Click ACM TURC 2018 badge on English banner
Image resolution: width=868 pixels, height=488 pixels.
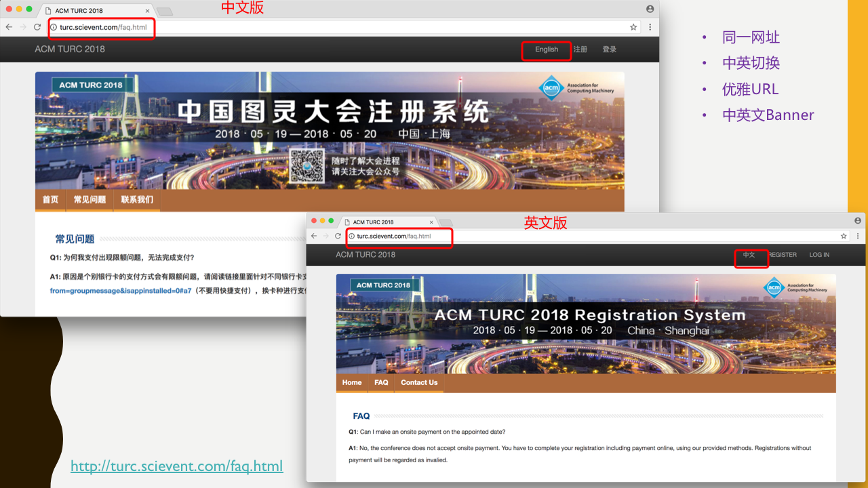pos(383,285)
